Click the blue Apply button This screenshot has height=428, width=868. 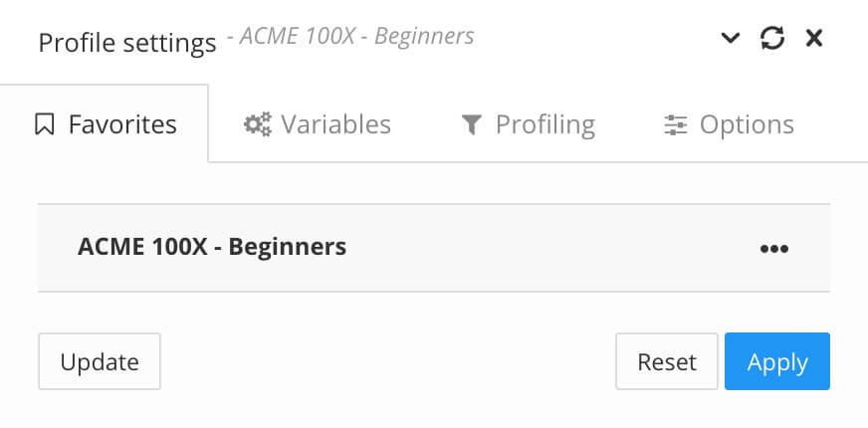[776, 362]
